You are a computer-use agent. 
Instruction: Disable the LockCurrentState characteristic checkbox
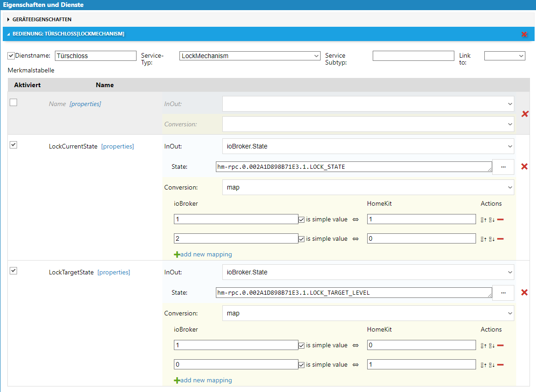[x=13, y=145]
